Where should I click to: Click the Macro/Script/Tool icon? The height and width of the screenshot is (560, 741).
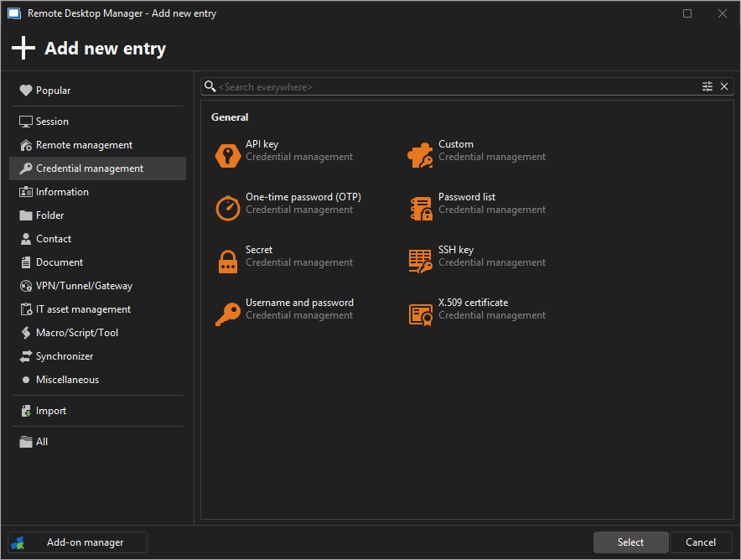click(25, 333)
